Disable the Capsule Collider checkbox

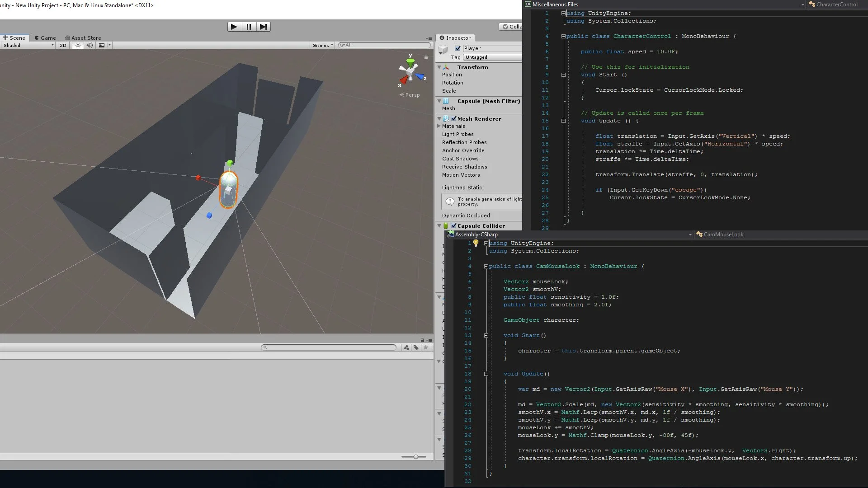point(453,226)
